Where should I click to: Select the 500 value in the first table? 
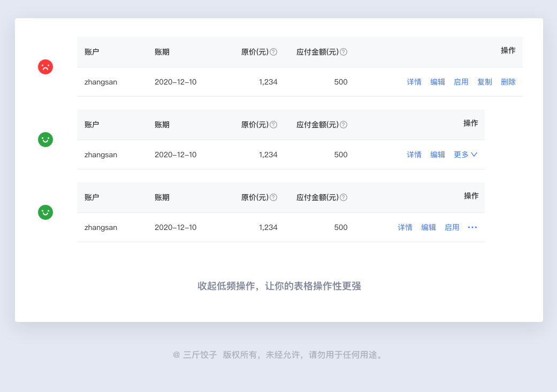click(x=341, y=82)
